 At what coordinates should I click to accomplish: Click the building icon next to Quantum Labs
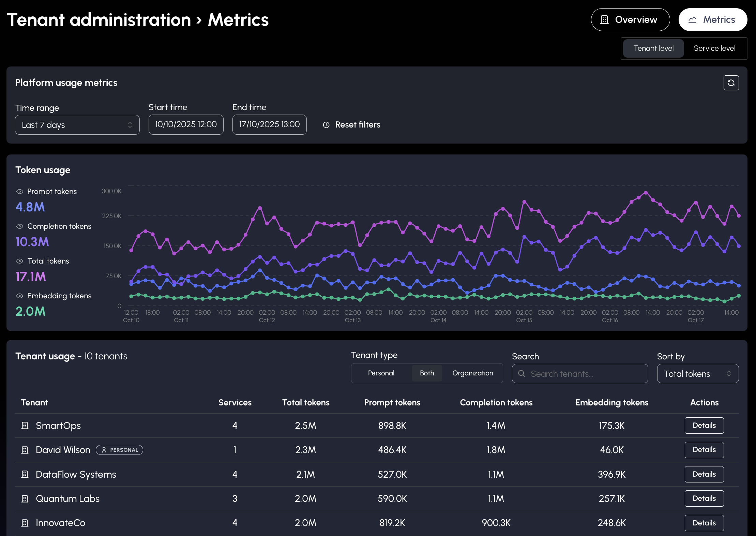point(25,499)
